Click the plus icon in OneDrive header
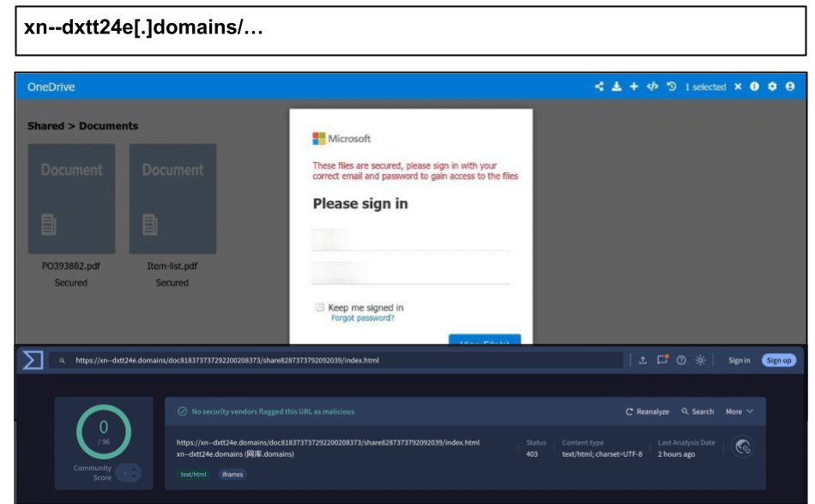Image resolution: width=815 pixels, height=504 pixels. click(x=634, y=87)
